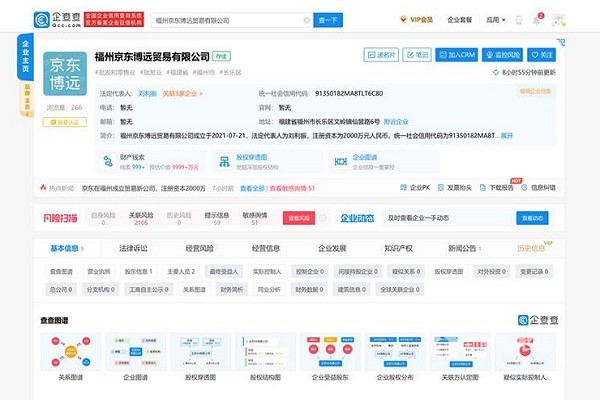Expand company intro with 展开 link
This screenshot has width=600, height=400.
pyautogui.click(x=507, y=136)
